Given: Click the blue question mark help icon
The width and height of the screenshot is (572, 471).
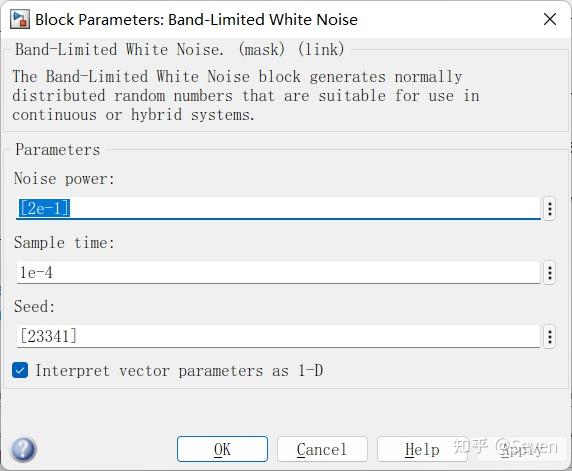Looking at the screenshot, I should pyautogui.click(x=24, y=449).
